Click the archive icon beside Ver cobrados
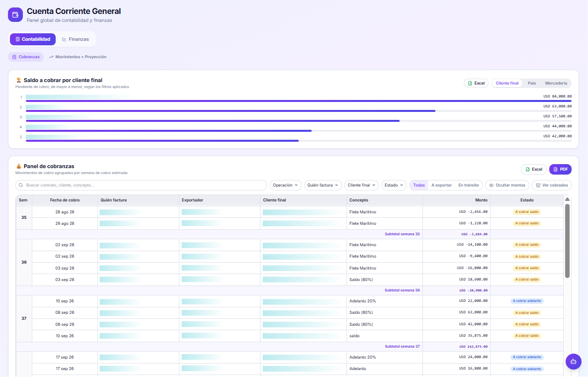This screenshot has height=377, width=588. point(538,186)
